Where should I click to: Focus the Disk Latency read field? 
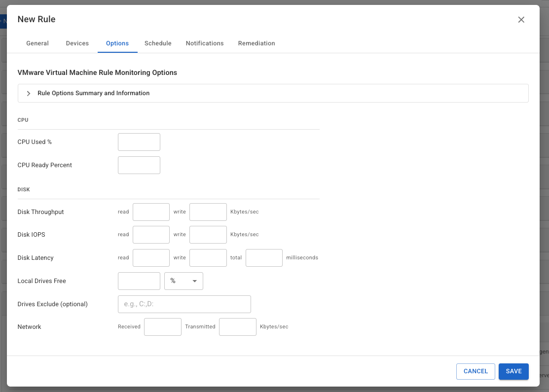tap(151, 258)
